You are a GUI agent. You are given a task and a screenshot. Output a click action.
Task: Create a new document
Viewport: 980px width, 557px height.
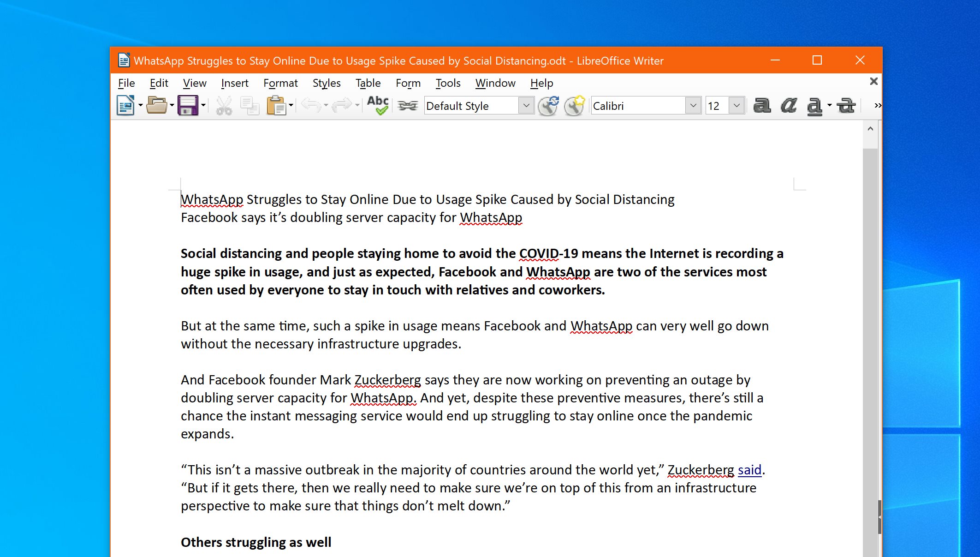(x=125, y=105)
